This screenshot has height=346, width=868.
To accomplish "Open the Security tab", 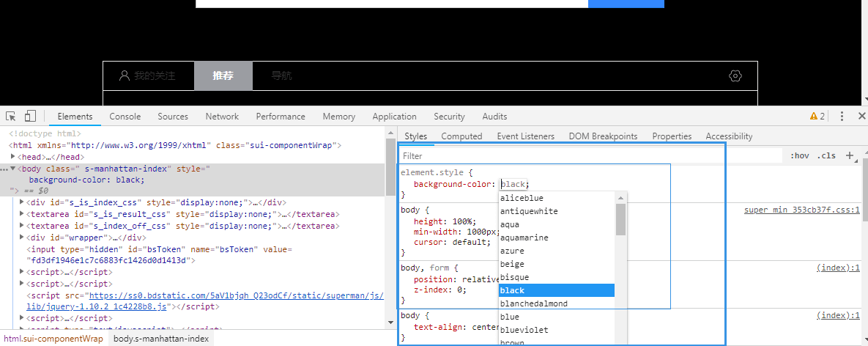I will tap(449, 117).
